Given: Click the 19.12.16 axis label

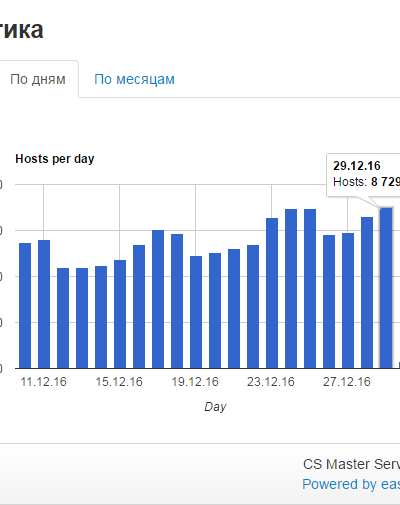Looking at the screenshot, I should [x=195, y=382].
